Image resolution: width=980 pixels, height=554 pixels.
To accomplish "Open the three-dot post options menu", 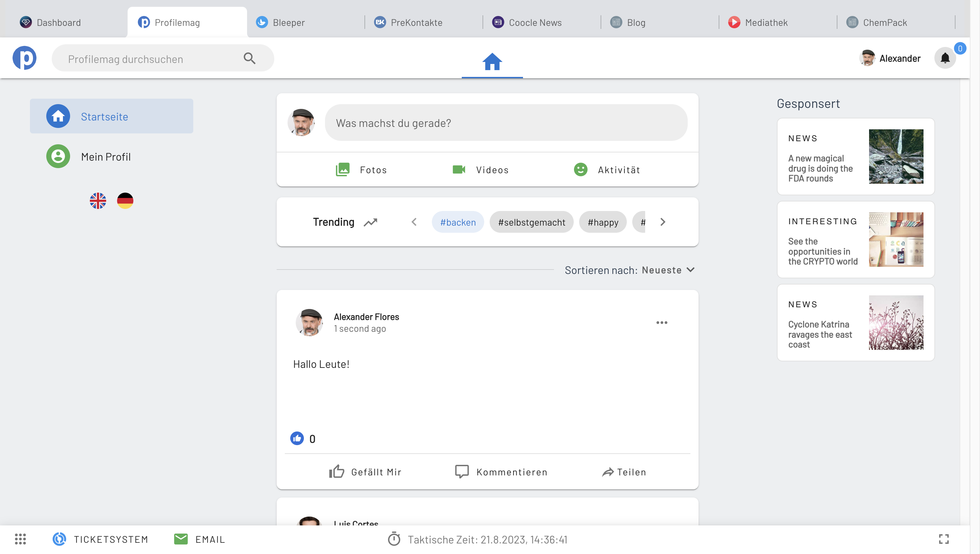I will coord(661,323).
